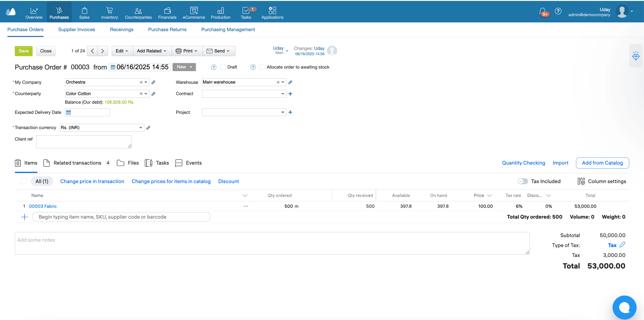Screen dimensions: 644x320
Task: Expand the Contract dropdown
Action: [x=283, y=94]
